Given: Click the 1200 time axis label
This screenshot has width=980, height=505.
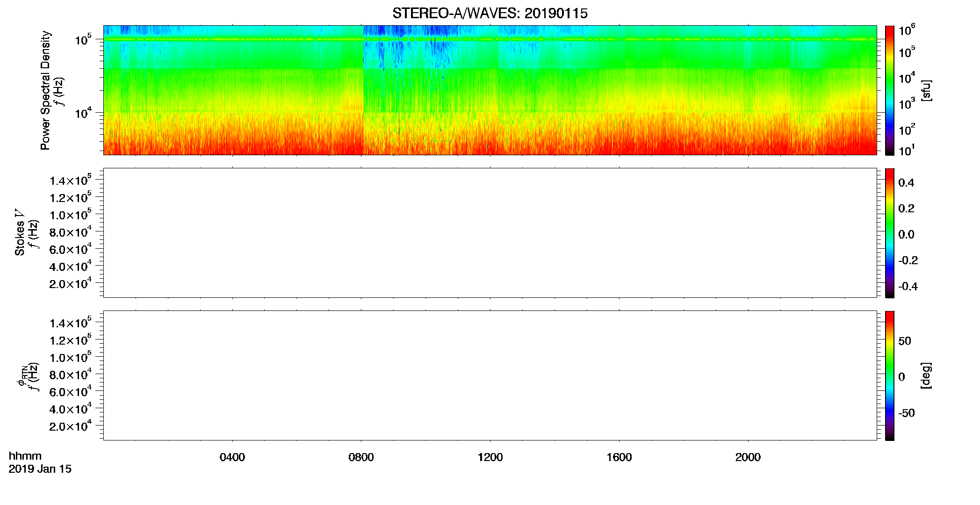Looking at the screenshot, I should click(x=490, y=457).
